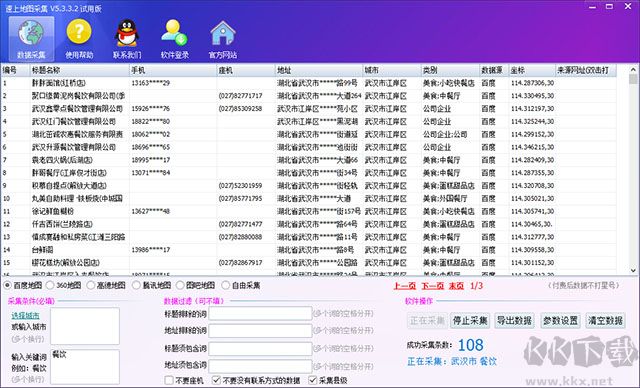Click the 停止采集 button
The width and height of the screenshot is (640, 388).
(470, 321)
